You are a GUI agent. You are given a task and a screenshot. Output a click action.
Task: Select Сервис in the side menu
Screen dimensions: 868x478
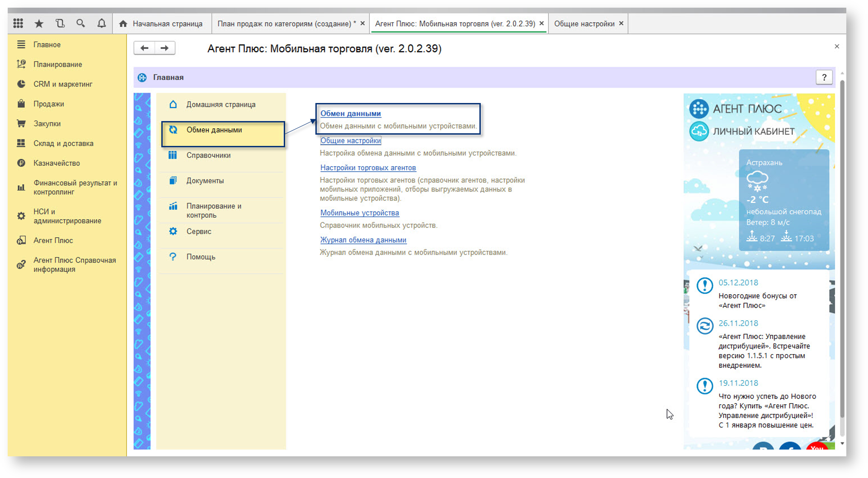[x=222, y=231]
